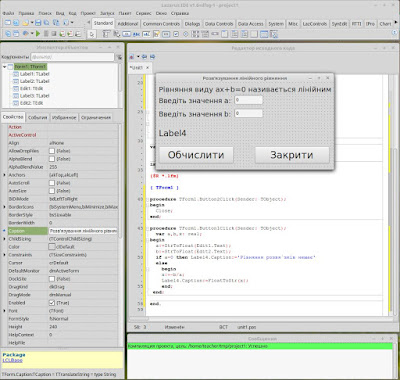Image resolution: width=400 pixels, height=380 pixels.
Task: Collapse the Form1: TForm1 tree node
Action: (4, 67)
